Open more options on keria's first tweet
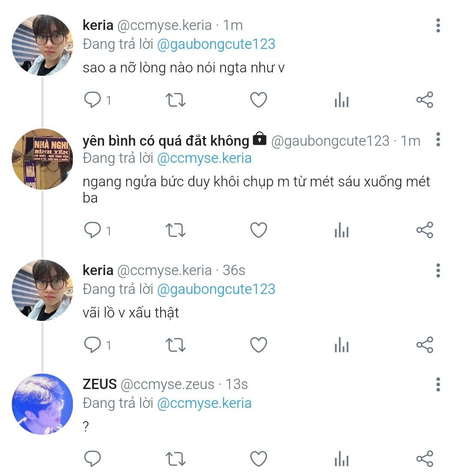The height and width of the screenshot is (476, 463). tap(438, 26)
